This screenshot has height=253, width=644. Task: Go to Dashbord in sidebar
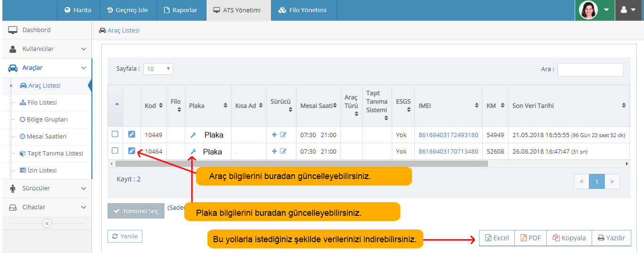[x=47, y=30]
